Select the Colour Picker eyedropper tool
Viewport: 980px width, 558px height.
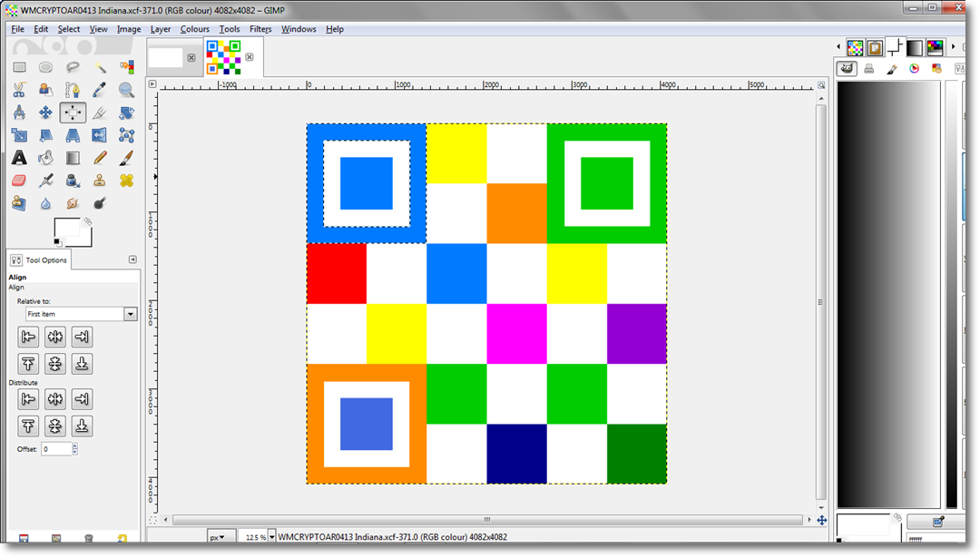pyautogui.click(x=100, y=90)
